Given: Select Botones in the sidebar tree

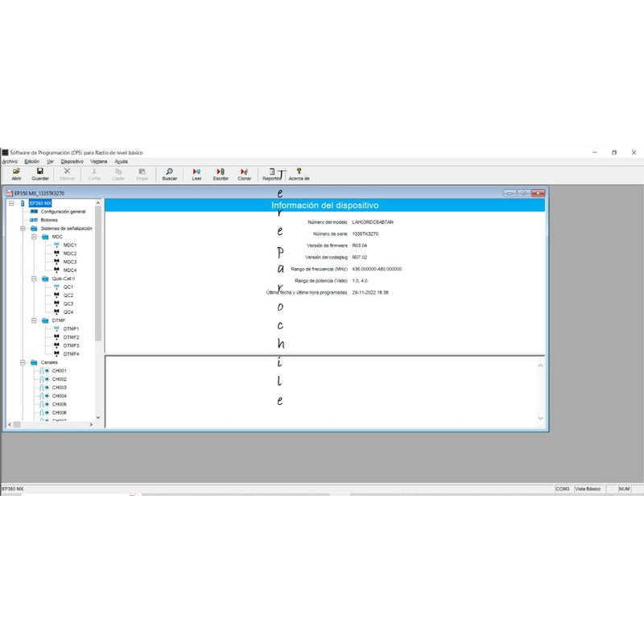Looking at the screenshot, I should coord(48,221).
